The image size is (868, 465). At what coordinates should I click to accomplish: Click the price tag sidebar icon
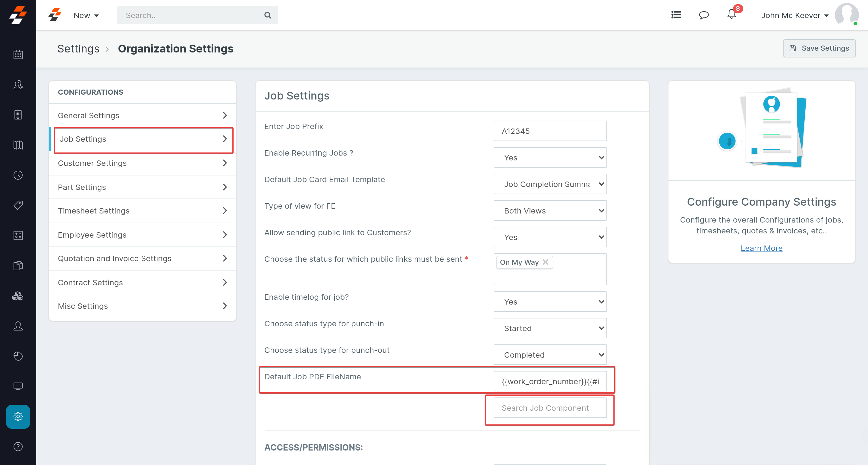tap(18, 205)
